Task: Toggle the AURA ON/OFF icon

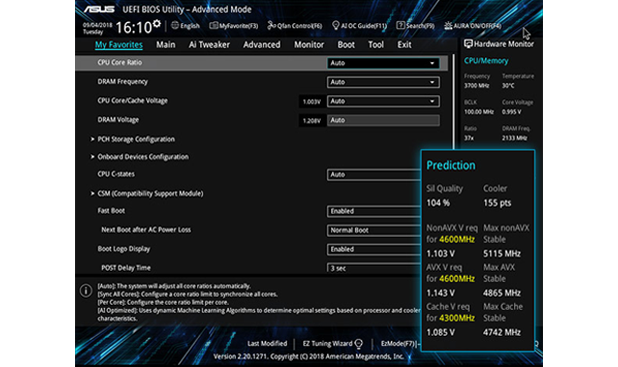Action: tap(448, 26)
